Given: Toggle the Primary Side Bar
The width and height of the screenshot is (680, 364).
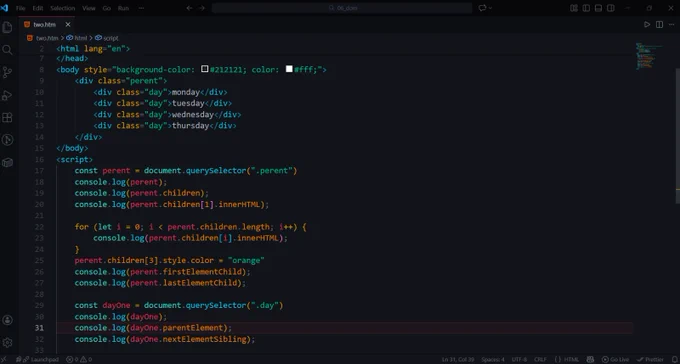Looking at the screenshot, I should pyautogui.click(x=586, y=8).
